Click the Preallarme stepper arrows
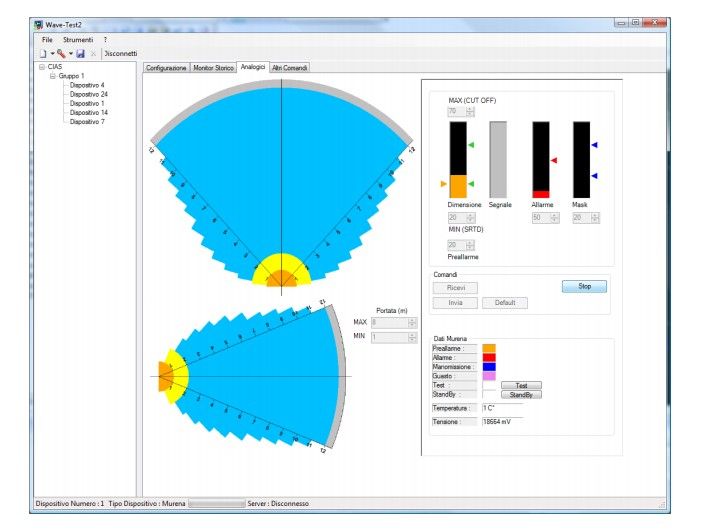The height and width of the screenshot is (531, 703). (x=470, y=245)
